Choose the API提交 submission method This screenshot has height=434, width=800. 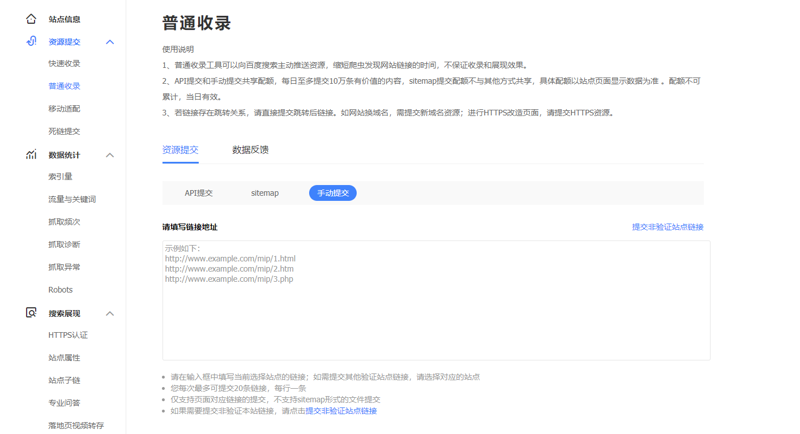198,193
